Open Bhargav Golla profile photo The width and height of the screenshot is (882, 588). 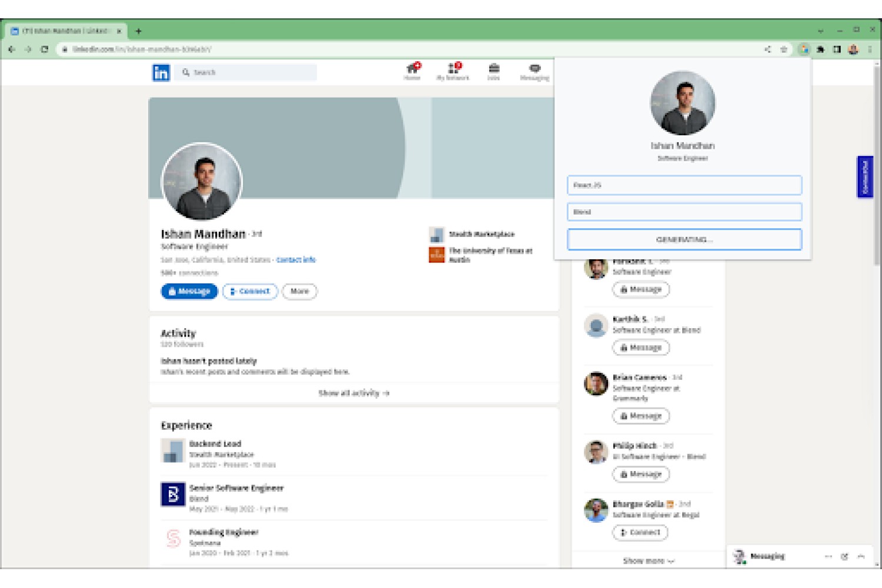(596, 510)
